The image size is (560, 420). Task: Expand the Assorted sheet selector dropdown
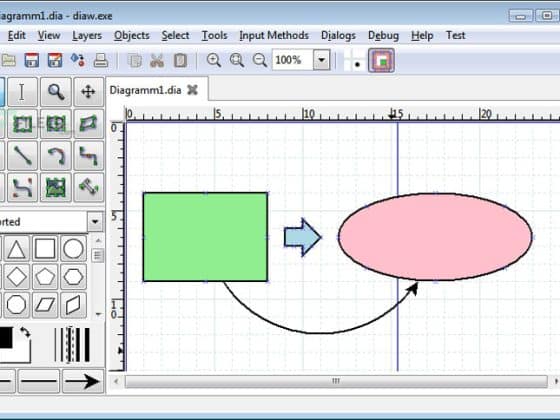[x=95, y=221]
